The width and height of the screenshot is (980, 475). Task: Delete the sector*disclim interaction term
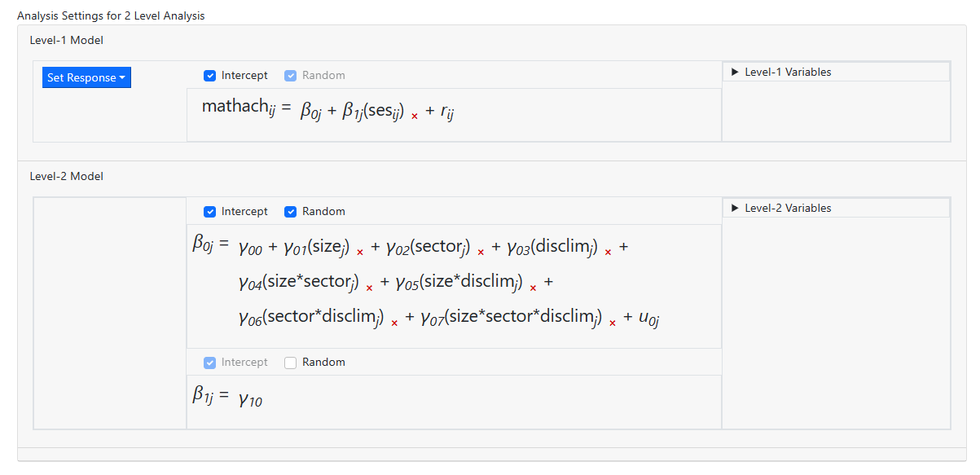[x=394, y=323]
